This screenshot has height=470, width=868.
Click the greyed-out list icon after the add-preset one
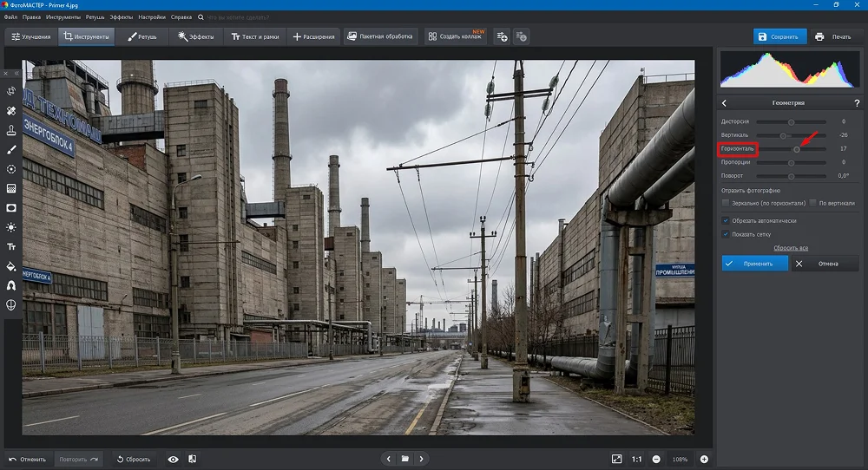(x=521, y=36)
